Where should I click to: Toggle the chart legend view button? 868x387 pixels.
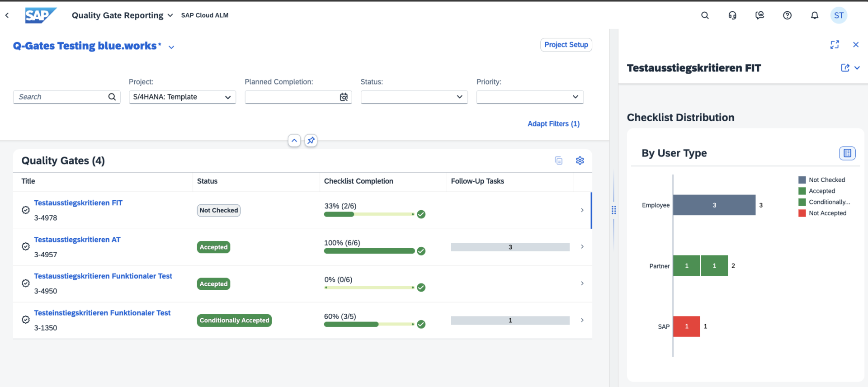pyautogui.click(x=847, y=153)
